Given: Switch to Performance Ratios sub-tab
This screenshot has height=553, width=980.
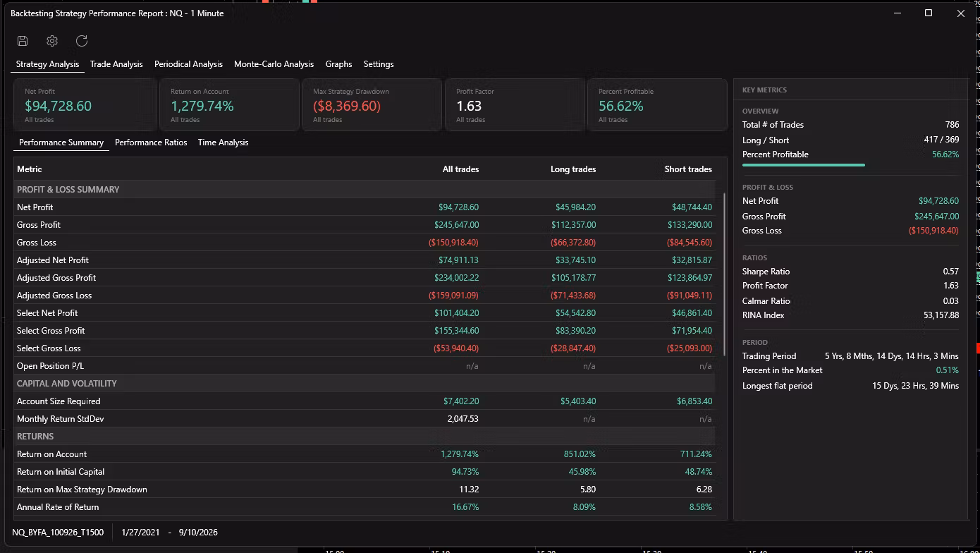Looking at the screenshot, I should coord(151,142).
